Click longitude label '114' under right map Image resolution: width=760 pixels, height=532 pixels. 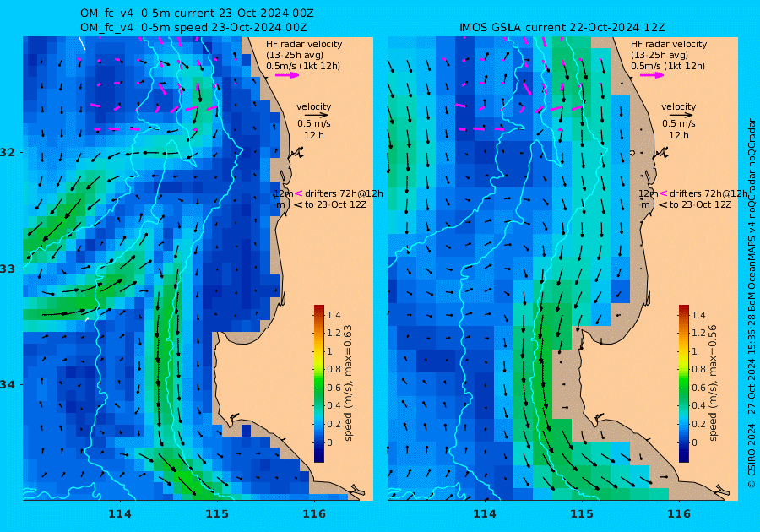pyautogui.click(x=484, y=514)
